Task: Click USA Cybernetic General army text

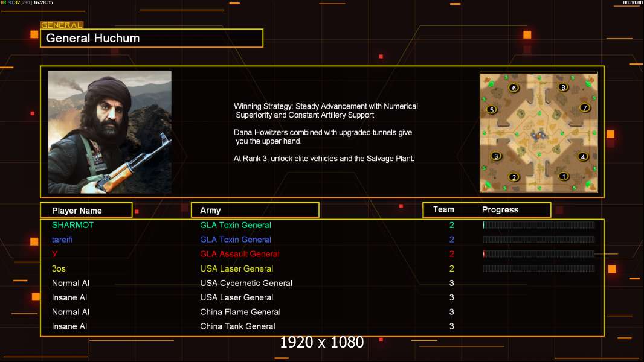Action: pos(246,283)
